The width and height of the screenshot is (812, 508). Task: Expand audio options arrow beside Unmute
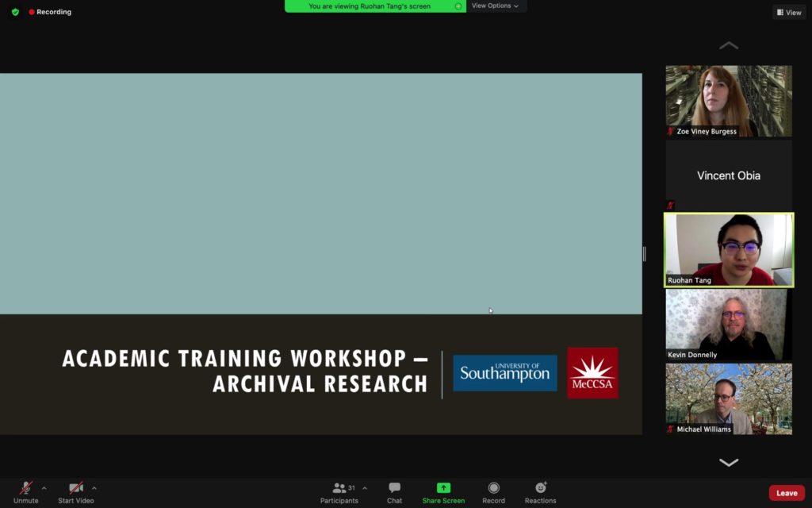(44, 488)
